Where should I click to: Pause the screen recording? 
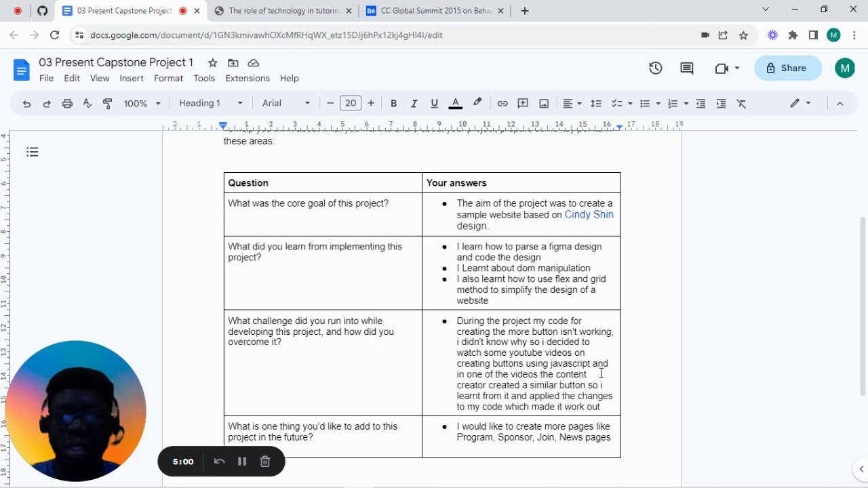[242, 462]
